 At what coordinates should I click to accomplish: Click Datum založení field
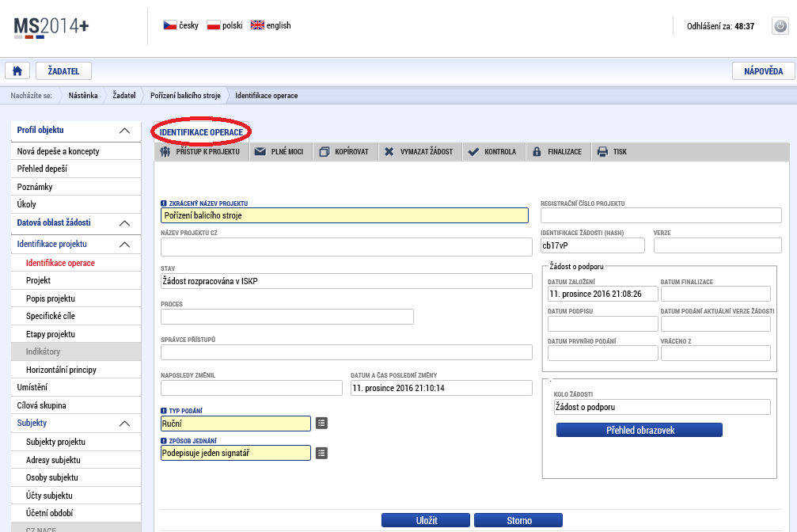pyautogui.click(x=603, y=294)
